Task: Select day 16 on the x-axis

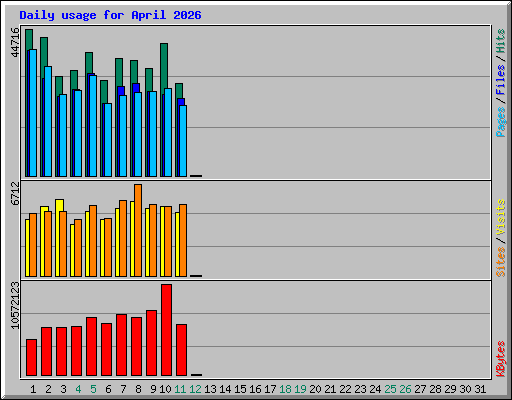Action: (255, 389)
